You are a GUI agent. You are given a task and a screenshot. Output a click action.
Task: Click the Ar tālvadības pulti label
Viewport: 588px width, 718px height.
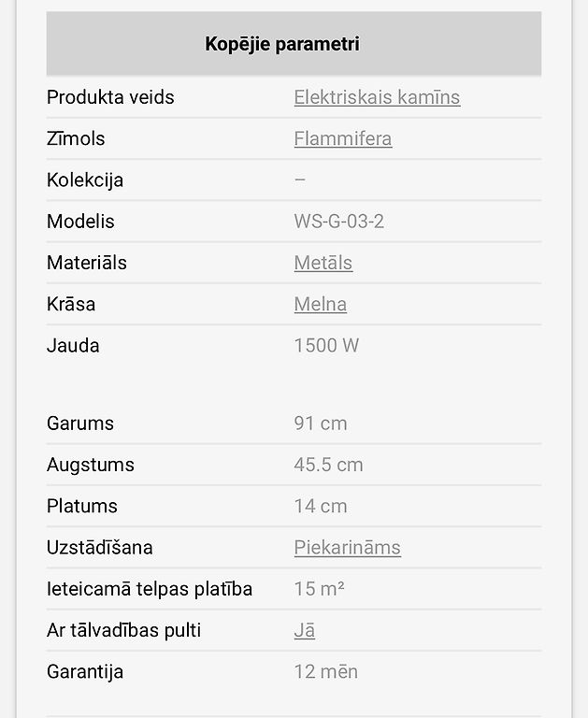point(123,630)
